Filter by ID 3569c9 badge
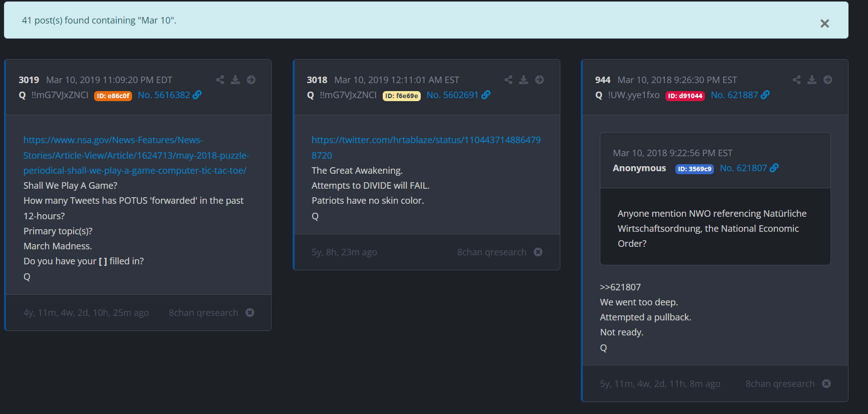 click(x=694, y=169)
